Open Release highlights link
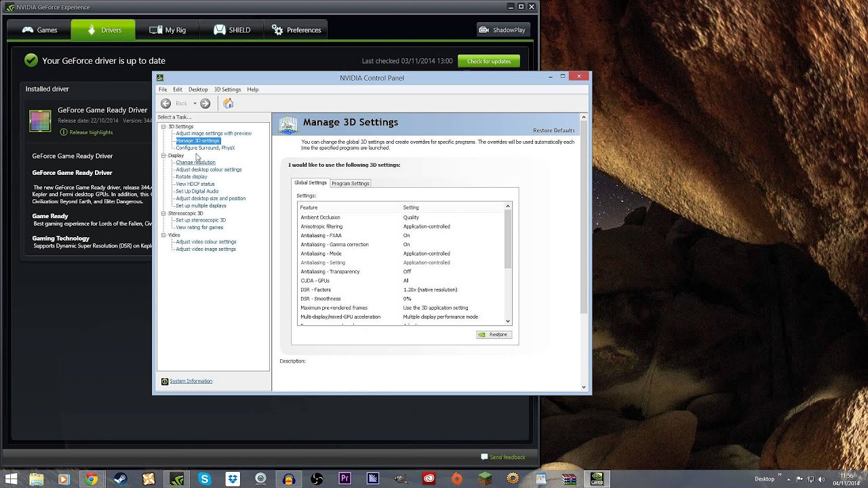The height and width of the screenshot is (488, 868). click(91, 132)
